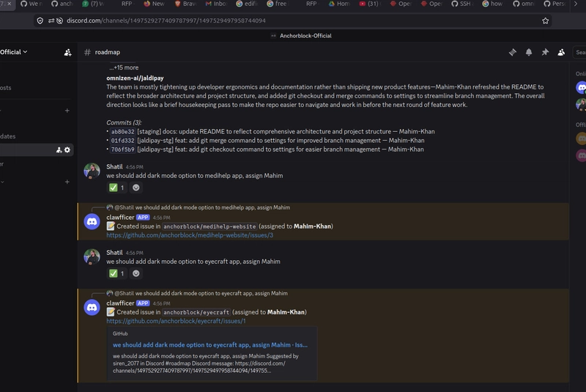Switch to the 'how' Google tab
Image resolution: width=586 pixels, height=392 pixels.
tap(492, 4)
